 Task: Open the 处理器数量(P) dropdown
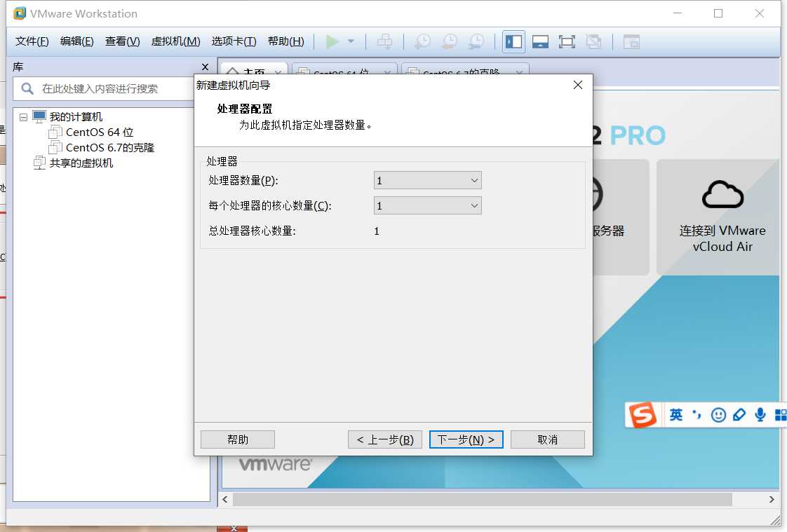point(428,181)
